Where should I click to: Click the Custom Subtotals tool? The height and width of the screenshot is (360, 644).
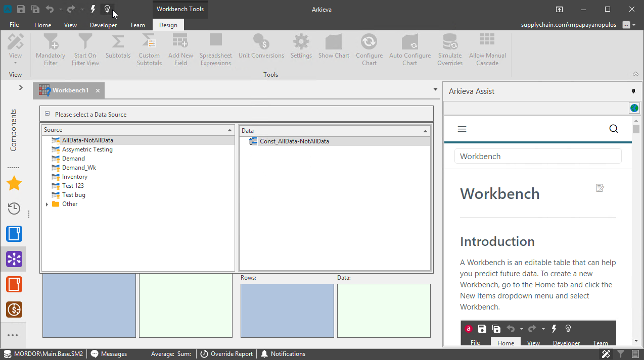(x=149, y=49)
